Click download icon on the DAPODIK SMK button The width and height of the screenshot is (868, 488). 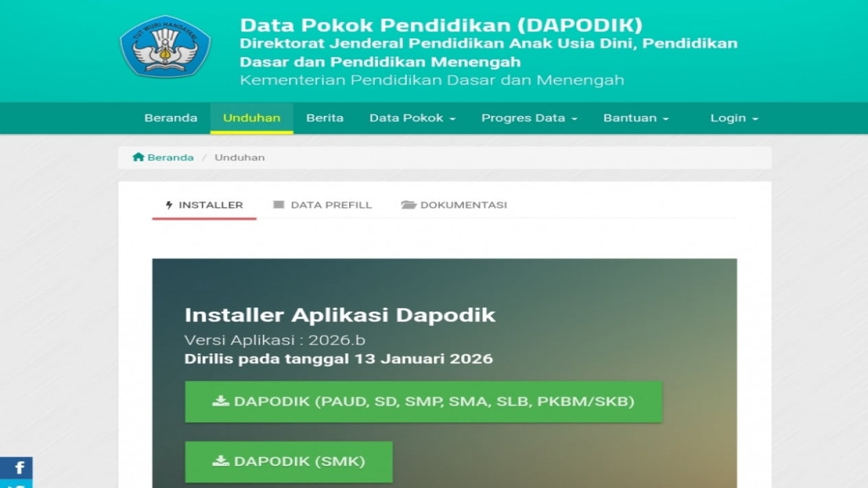220,461
